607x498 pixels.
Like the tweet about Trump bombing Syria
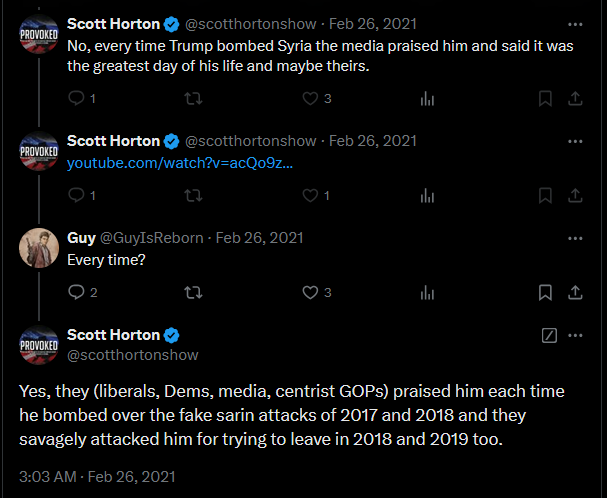(x=310, y=98)
